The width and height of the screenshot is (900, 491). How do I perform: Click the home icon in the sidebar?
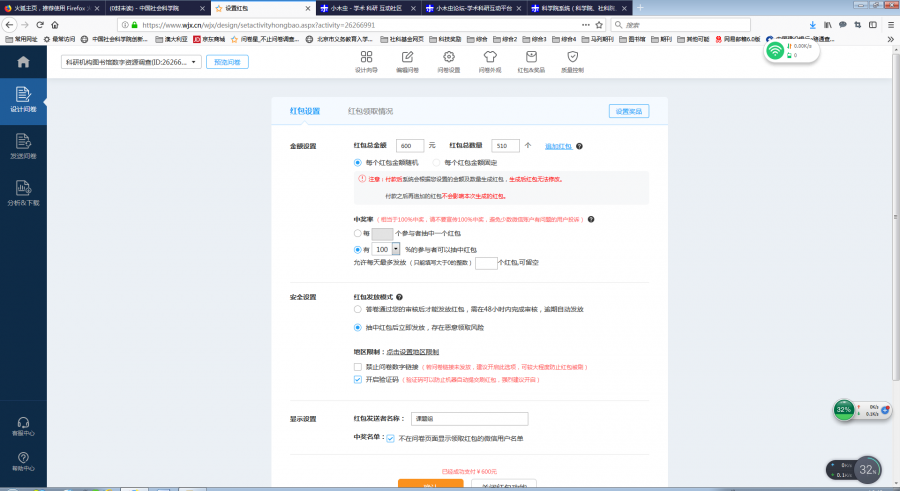(x=22, y=62)
